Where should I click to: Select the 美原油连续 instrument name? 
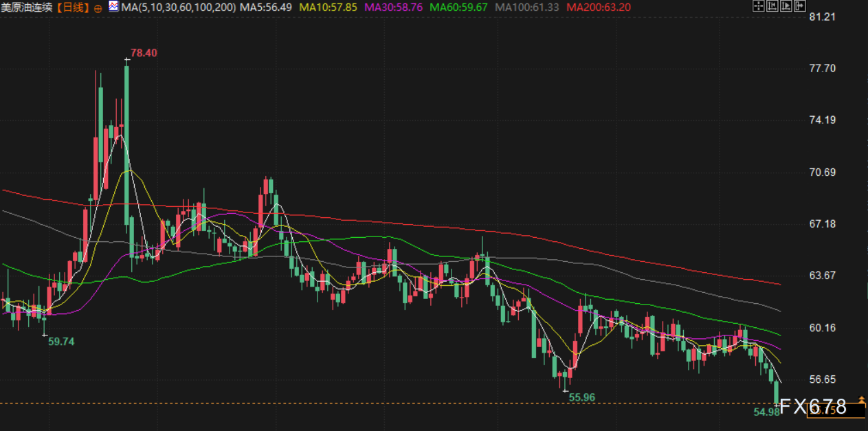coord(27,8)
